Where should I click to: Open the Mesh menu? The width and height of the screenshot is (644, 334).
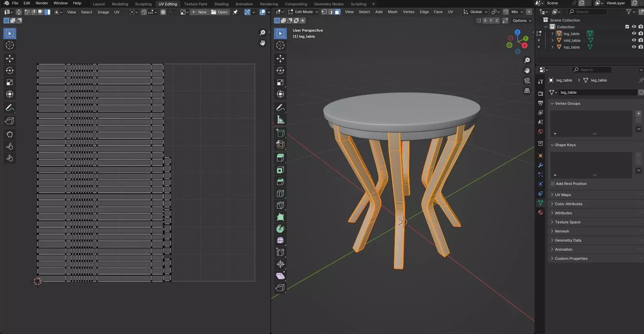(392, 12)
